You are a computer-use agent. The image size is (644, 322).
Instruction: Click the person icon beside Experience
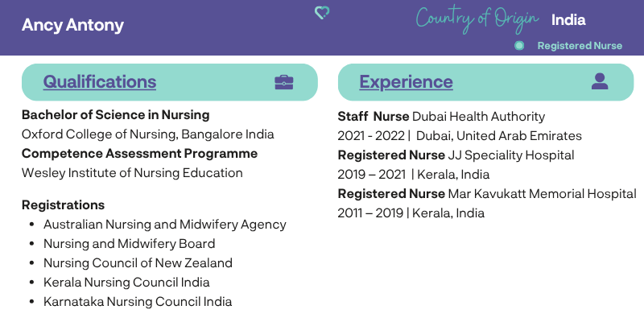(x=600, y=81)
